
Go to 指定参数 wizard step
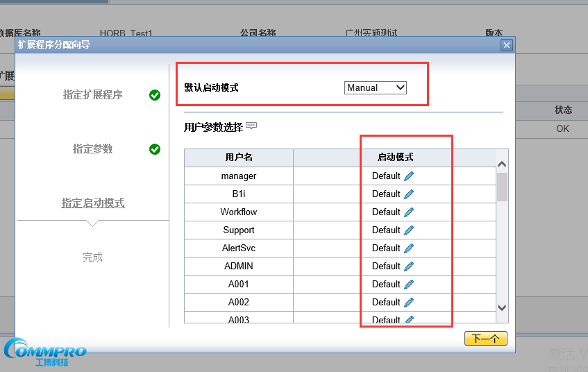92,149
